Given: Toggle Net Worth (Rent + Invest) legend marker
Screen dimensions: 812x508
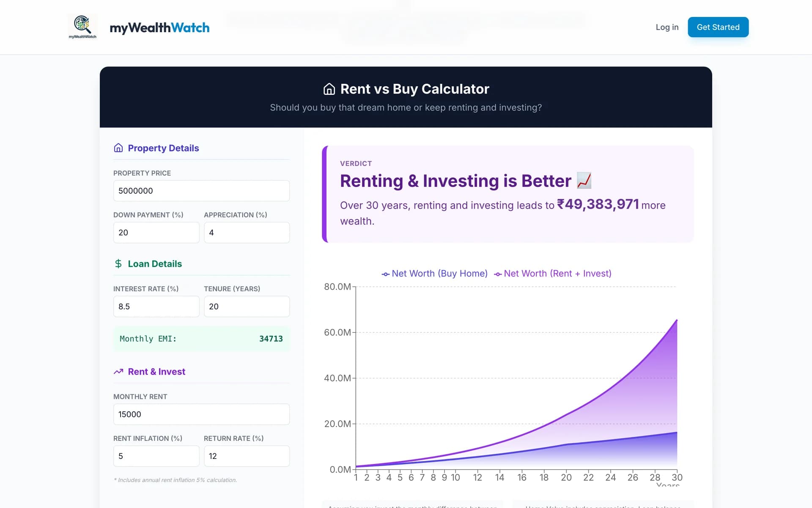Looking at the screenshot, I should (498, 274).
